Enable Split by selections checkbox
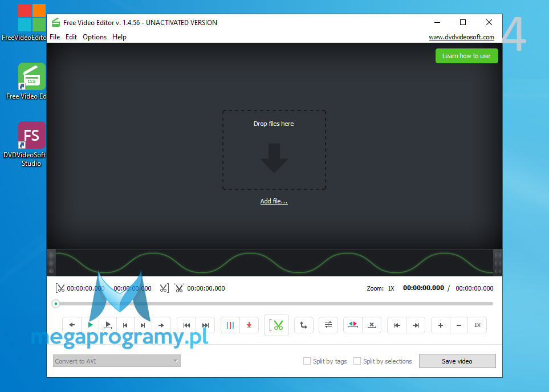This screenshot has width=549, height=392. 357,361
